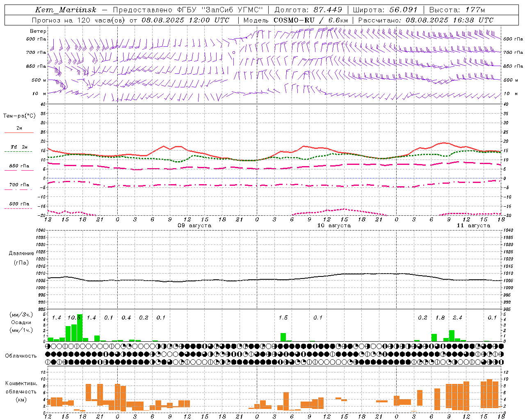The image size is (525, 420).
Task: Click the 1.5 precipitation total value
Action: [283, 318]
